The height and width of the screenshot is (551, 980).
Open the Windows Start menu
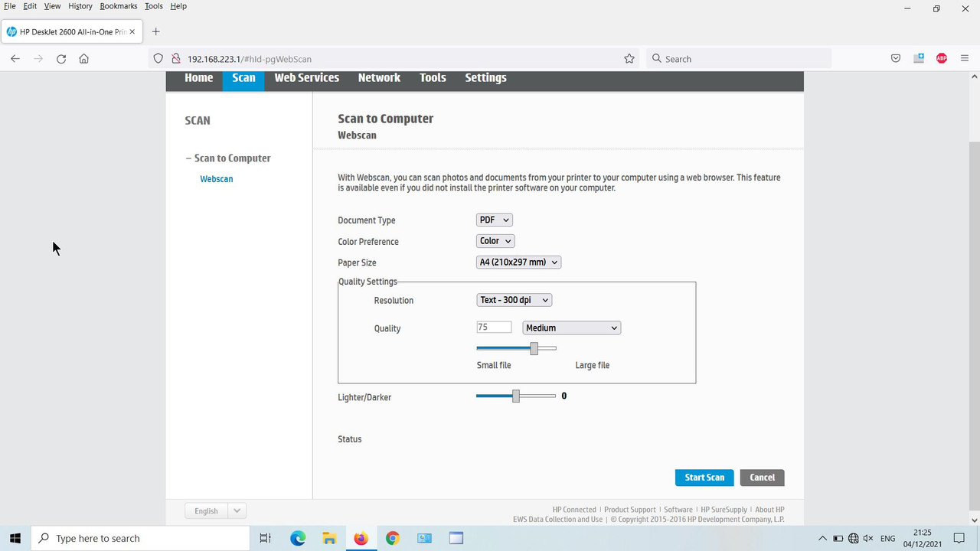[x=15, y=538]
